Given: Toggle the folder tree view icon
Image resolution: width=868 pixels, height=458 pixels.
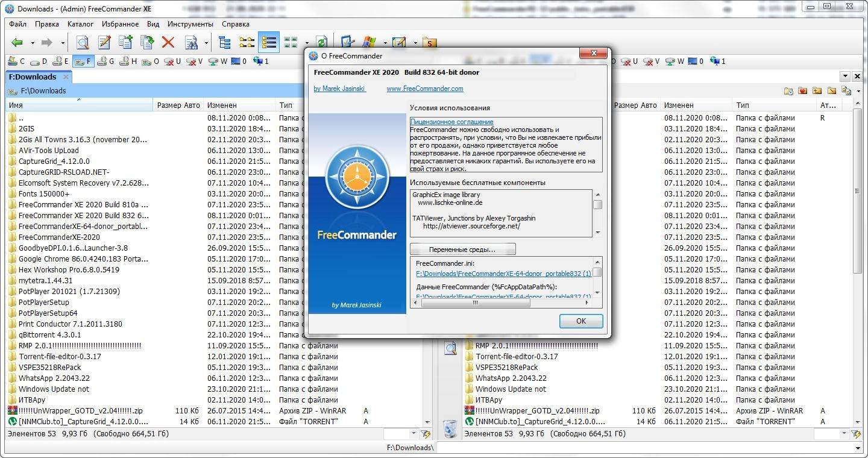Looking at the screenshot, I should click(x=225, y=43).
